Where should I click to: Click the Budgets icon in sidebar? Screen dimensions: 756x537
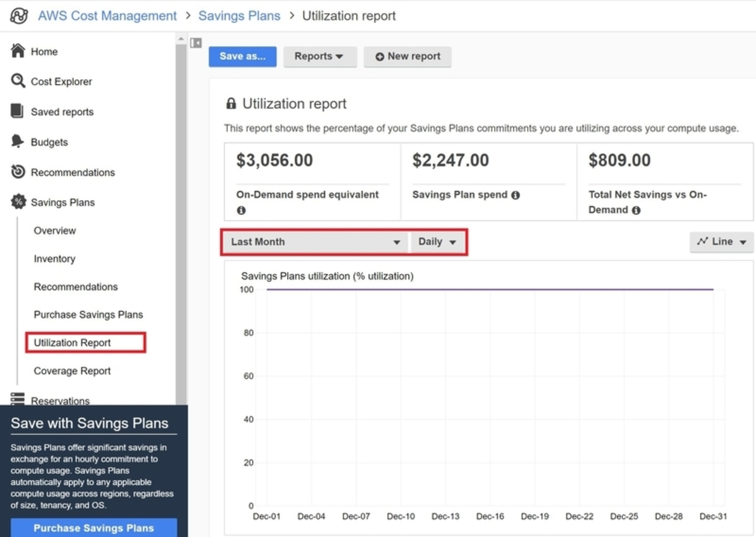tap(17, 141)
